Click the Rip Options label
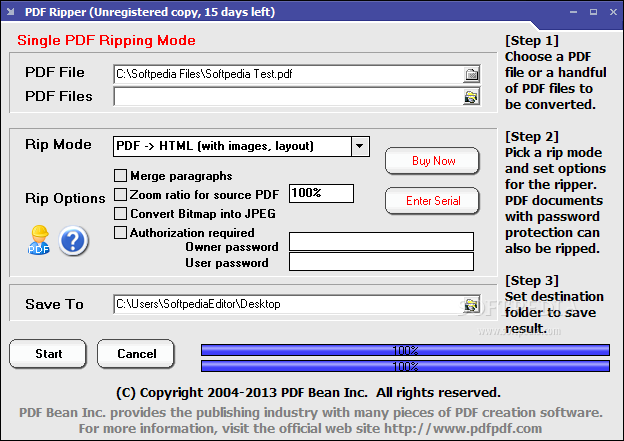 click(65, 198)
